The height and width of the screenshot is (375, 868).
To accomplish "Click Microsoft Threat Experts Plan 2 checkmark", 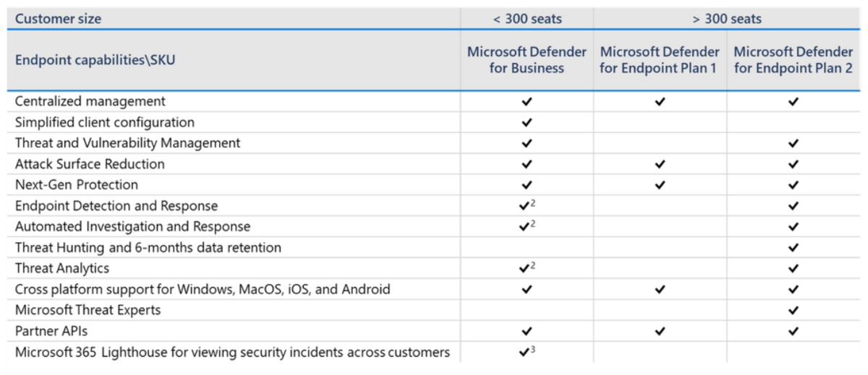I will pyautogui.click(x=793, y=311).
